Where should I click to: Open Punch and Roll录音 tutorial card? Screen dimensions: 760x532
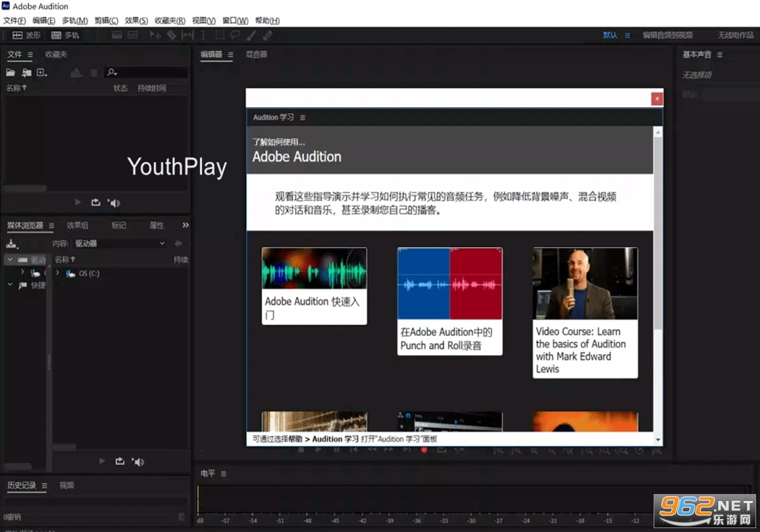coord(450,301)
